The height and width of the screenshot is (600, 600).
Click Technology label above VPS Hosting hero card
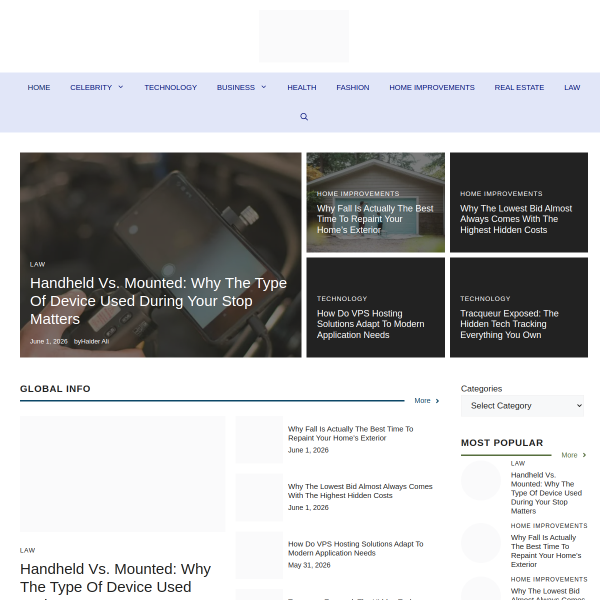coord(342,298)
